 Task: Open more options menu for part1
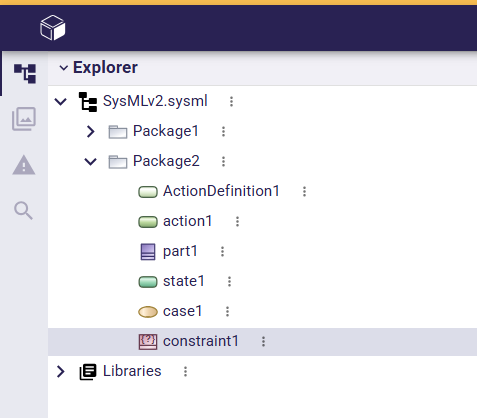pos(222,251)
